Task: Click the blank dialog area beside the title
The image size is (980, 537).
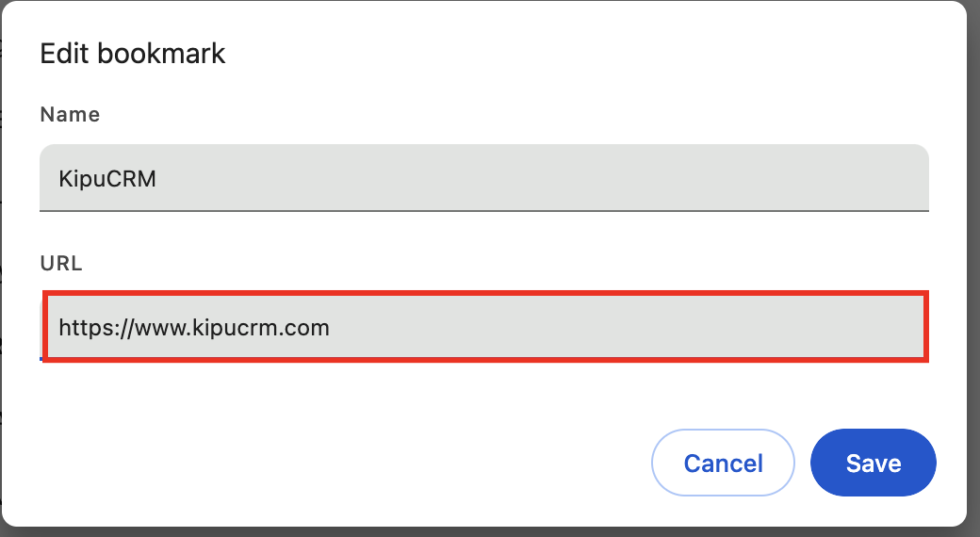Action: click(x=565, y=53)
